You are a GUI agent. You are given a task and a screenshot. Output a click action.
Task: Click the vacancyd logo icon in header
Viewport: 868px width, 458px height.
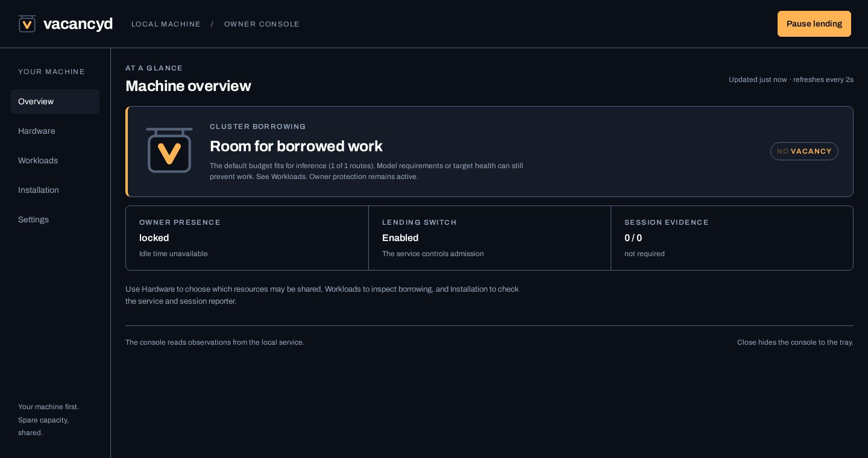coord(27,24)
